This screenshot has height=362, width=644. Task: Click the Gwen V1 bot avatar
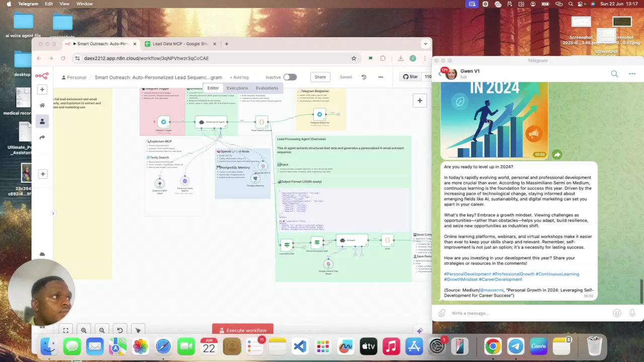coord(451,74)
